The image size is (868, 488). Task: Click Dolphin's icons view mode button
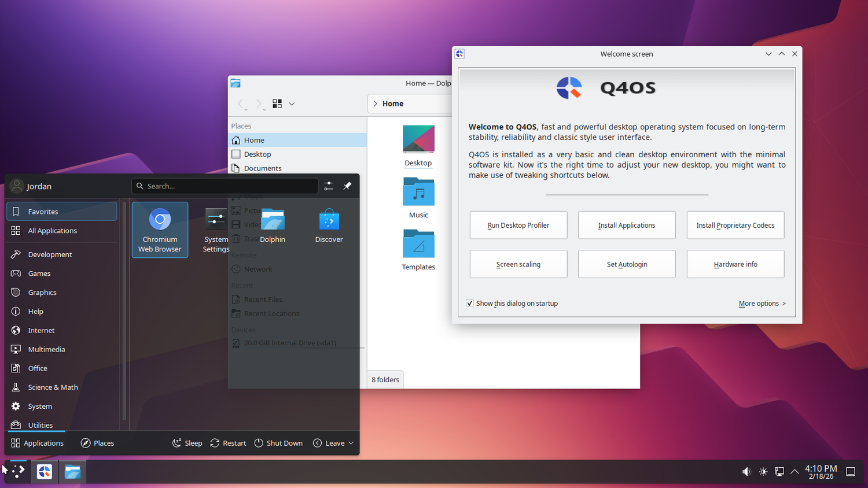pos(277,103)
